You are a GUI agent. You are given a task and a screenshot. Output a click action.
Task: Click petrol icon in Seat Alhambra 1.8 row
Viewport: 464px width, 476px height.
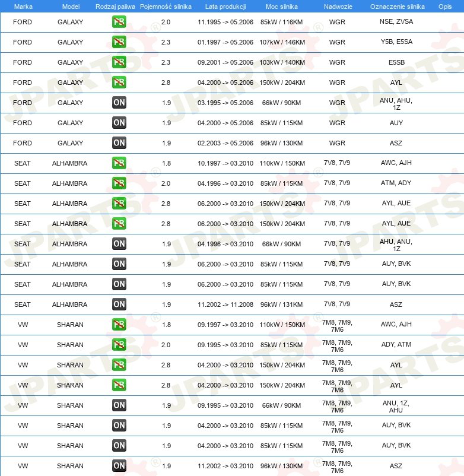(119, 163)
